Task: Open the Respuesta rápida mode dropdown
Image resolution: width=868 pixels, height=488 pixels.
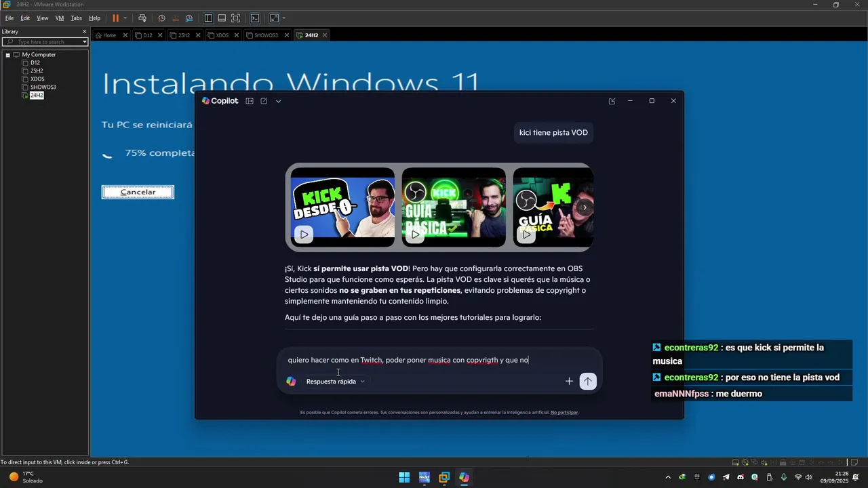Action: (336, 382)
